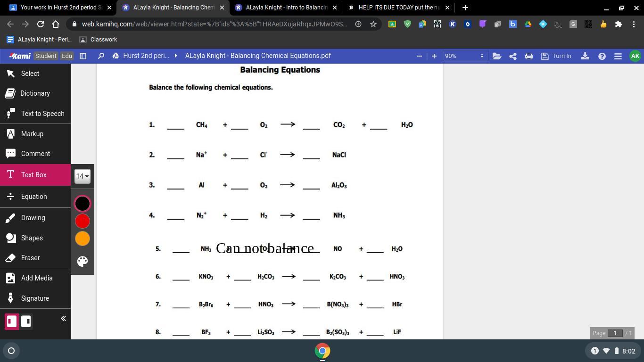Print the document
644x362 pixels.
[529, 56]
